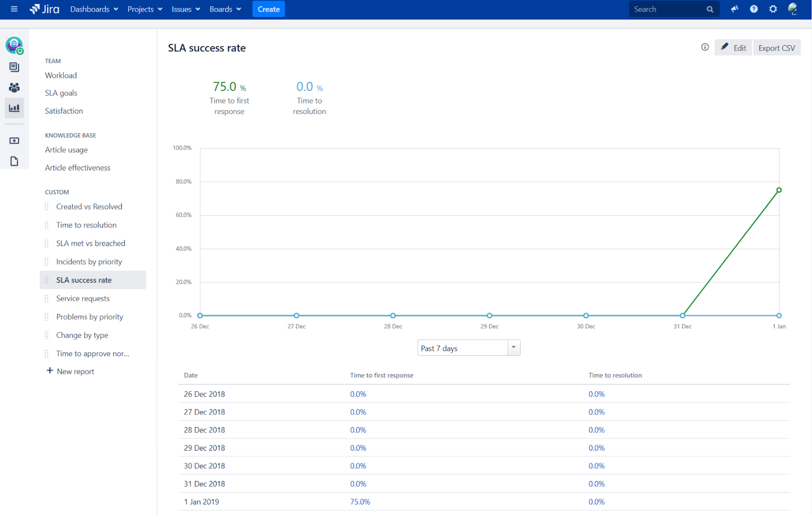Open the Issues menu
The width and height of the screenshot is (812, 515).
[x=182, y=9]
